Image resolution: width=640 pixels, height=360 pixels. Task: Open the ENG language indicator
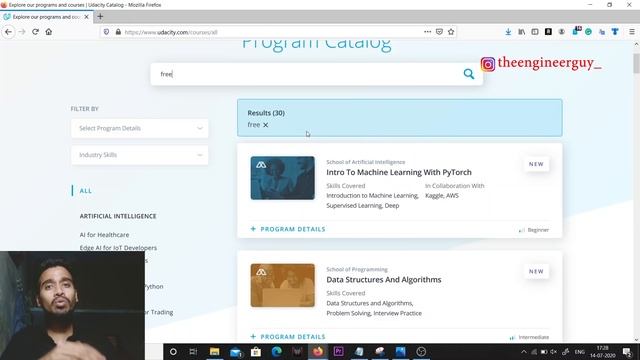580,352
